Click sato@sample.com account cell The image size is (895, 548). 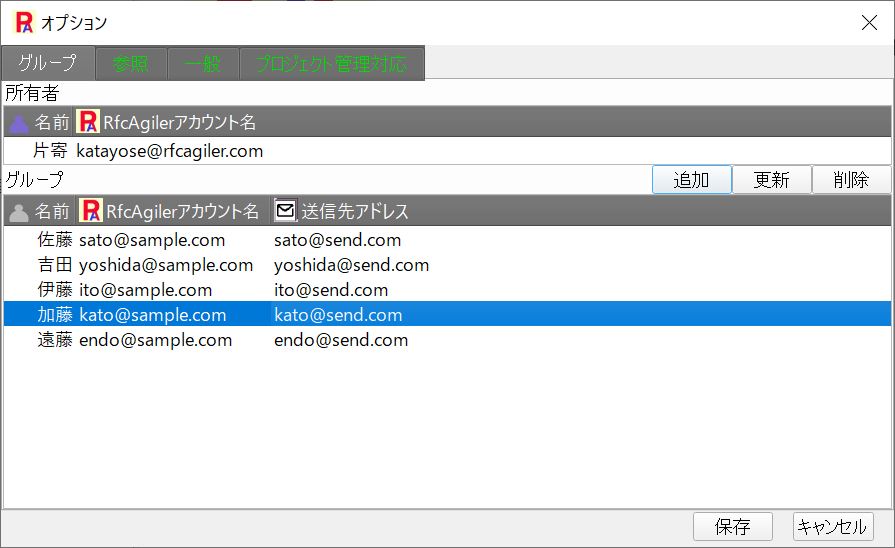[x=152, y=240]
